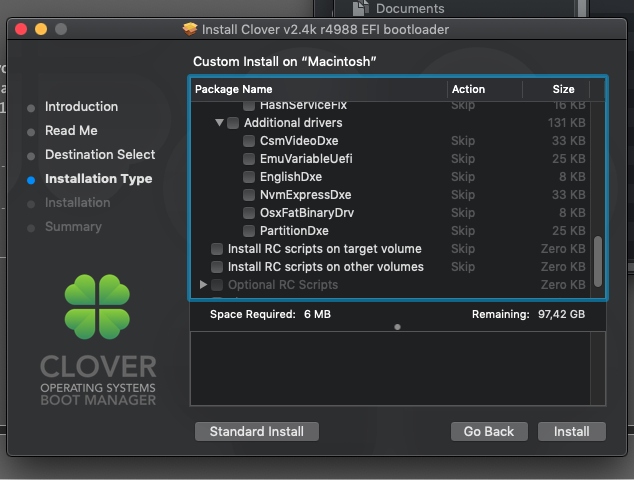
Task: Go to the Destination Select step
Action: [100, 154]
